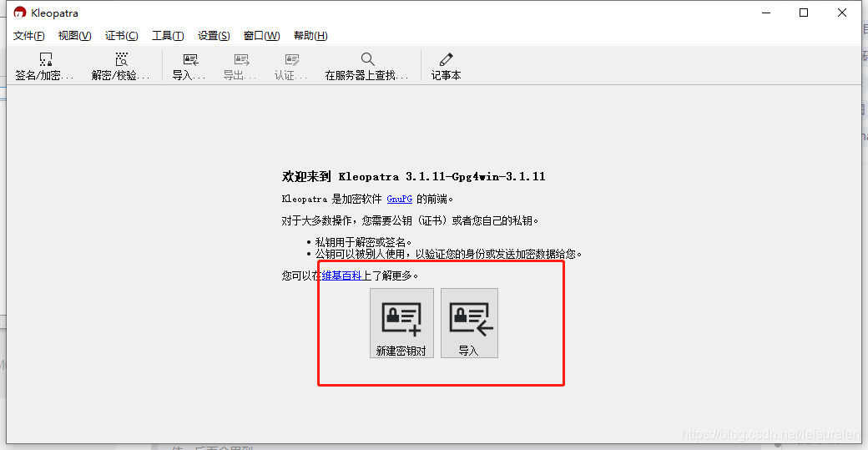
Task: Click the large Import (导入) button in welcome area
Action: (469, 323)
